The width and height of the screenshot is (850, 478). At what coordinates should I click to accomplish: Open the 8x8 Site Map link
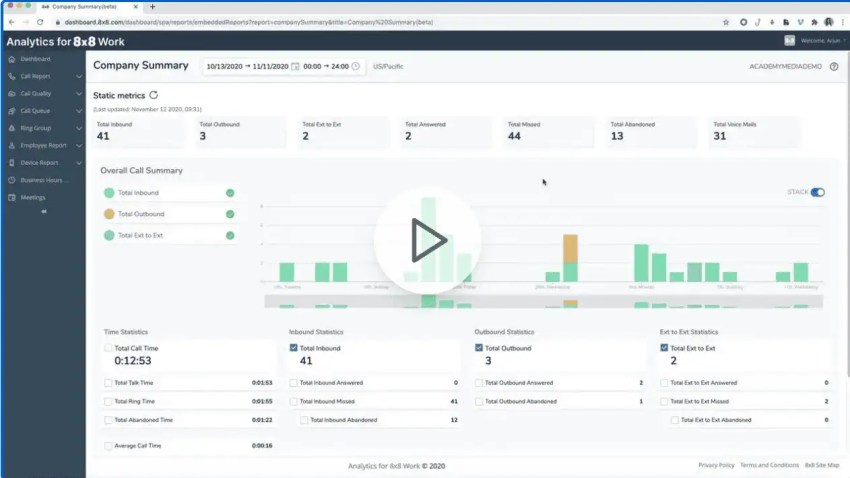click(x=822, y=465)
